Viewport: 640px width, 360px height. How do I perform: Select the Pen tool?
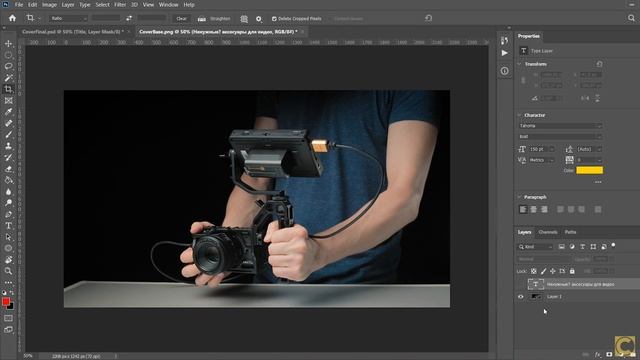pyautogui.click(x=8, y=214)
